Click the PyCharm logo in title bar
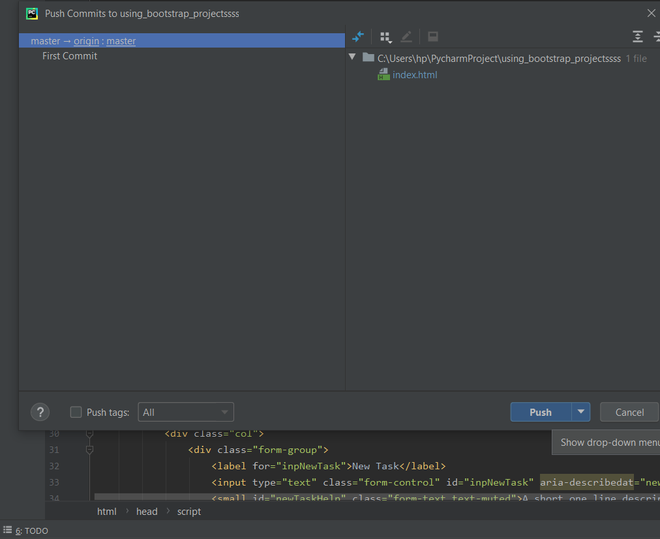Image resolution: width=660 pixels, height=539 pixels. point(32,14)
